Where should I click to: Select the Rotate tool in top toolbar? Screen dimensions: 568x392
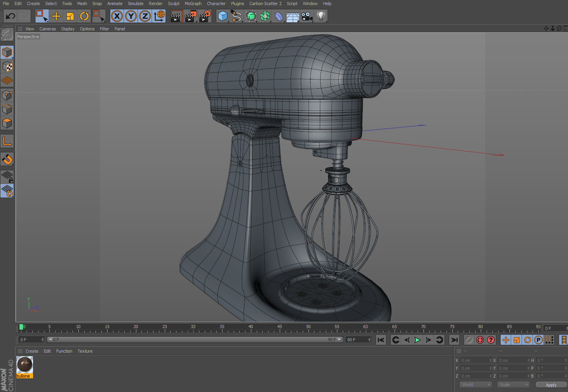pos(84,16)
